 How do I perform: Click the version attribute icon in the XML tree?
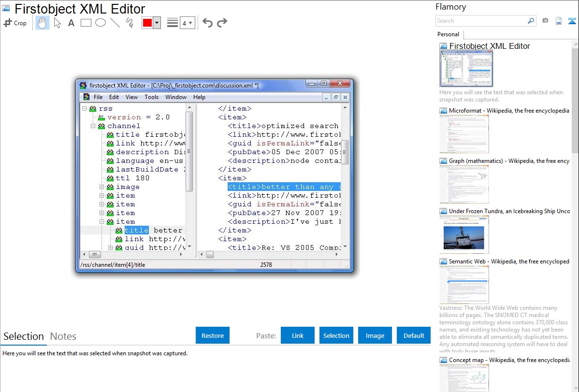tap(101, 117)
